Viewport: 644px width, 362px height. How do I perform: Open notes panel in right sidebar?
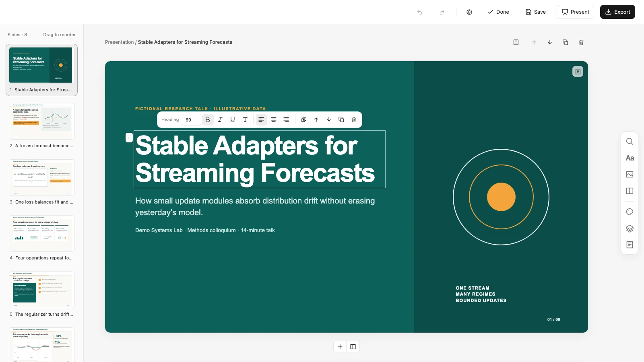(630, 245)
